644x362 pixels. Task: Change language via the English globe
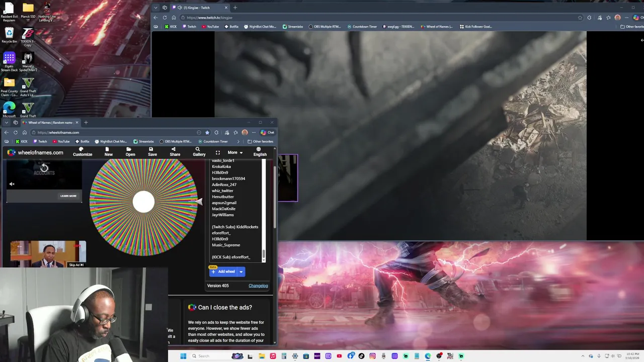(260, 152)
